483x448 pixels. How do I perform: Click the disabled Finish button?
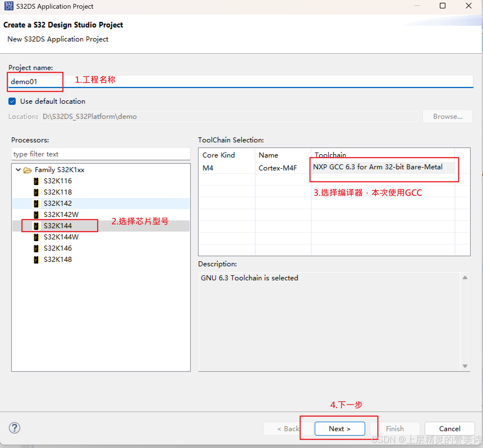pyautogui.click(x=395, y=429)
